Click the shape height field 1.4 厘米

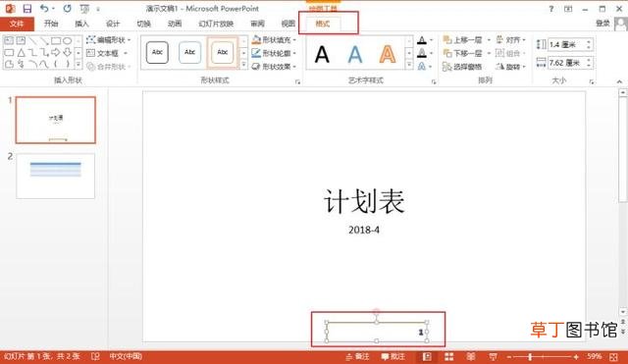coord(567,44)
